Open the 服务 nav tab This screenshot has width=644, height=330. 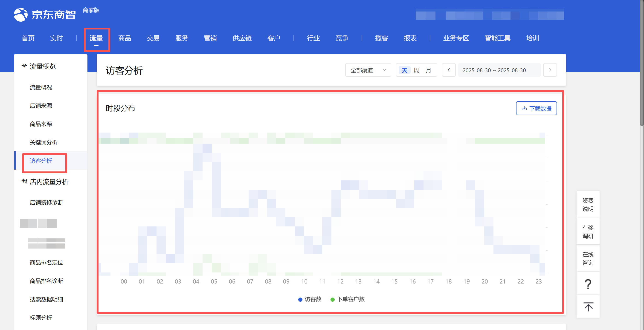click(182, 38)
